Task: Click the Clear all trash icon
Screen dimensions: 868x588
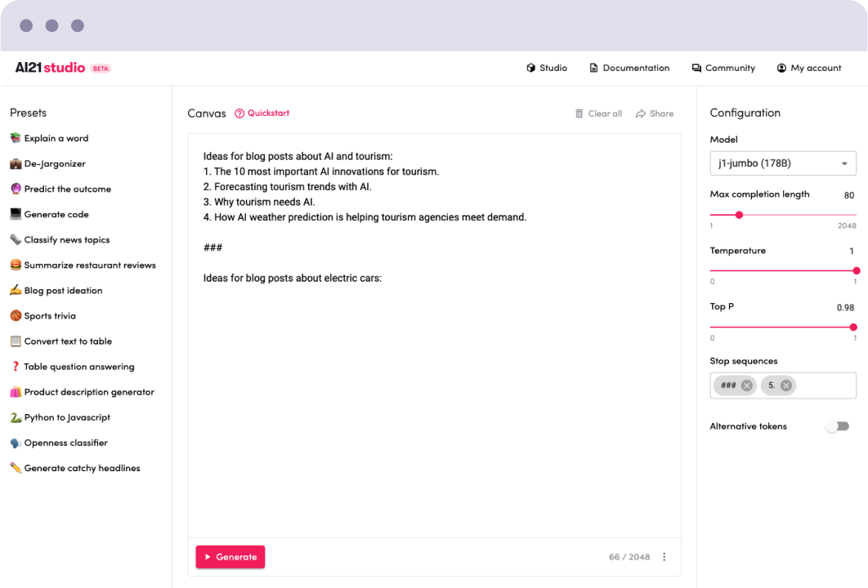Action: [579, 114]
